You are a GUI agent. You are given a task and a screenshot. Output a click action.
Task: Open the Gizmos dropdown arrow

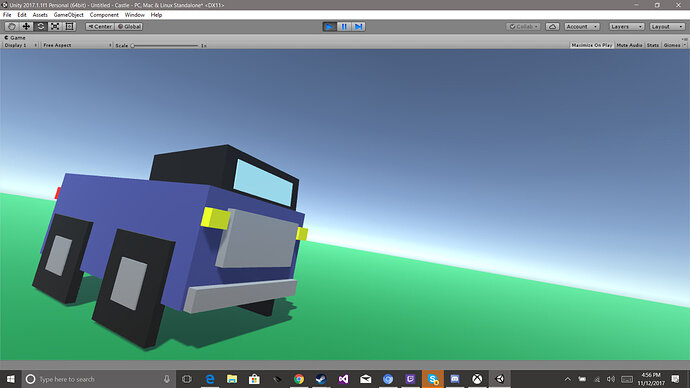[x=684, y=45]
